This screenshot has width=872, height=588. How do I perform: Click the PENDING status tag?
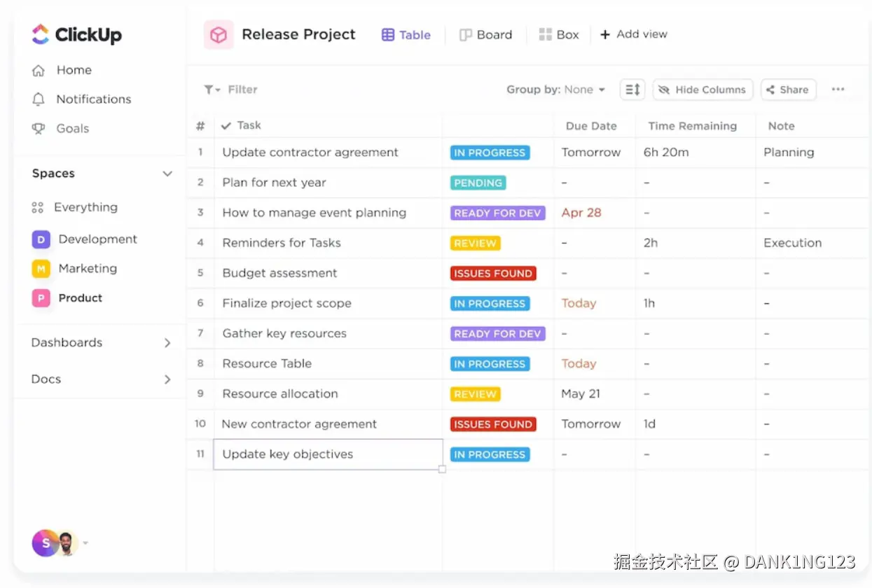click(x=478, y=183)
